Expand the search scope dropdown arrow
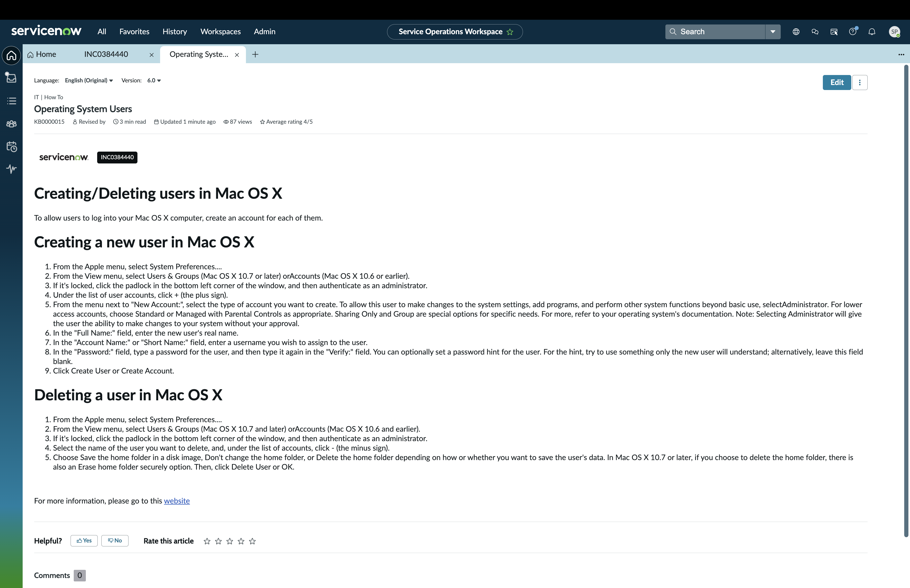The image size is (910, 588). pyautogui.click(x=773, y=32)
